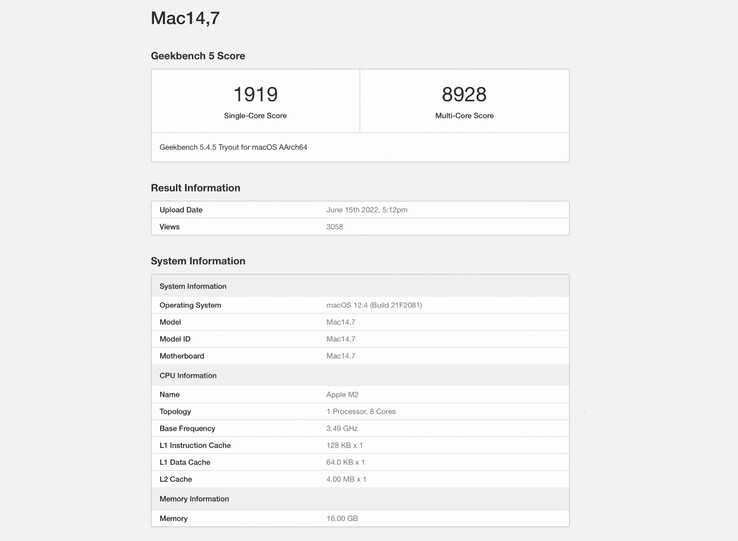Click the Mac14,7 page title

(185, 19)
